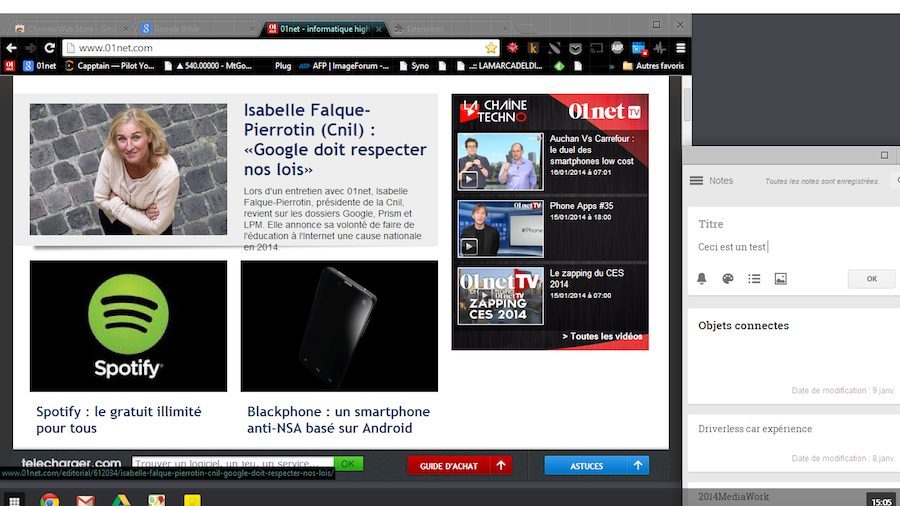Viewport: 900px width, 506px height.
Task: Launch Gmail from the taskbar
Action: 85,500
